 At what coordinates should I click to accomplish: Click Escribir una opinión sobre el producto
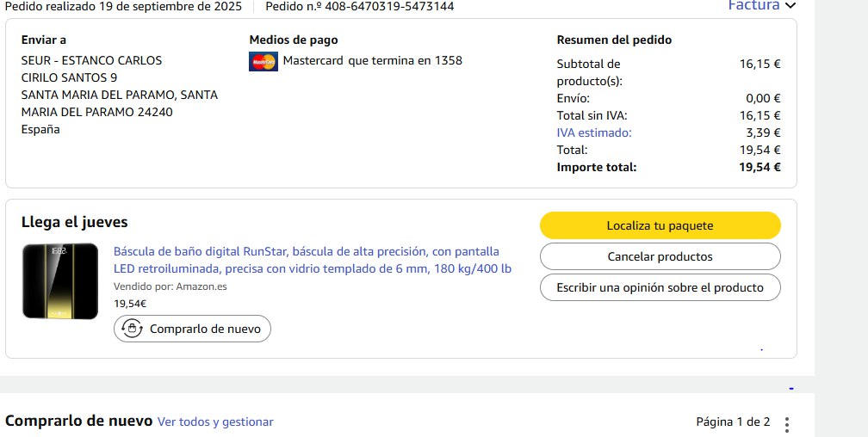(x=660, y=287)
